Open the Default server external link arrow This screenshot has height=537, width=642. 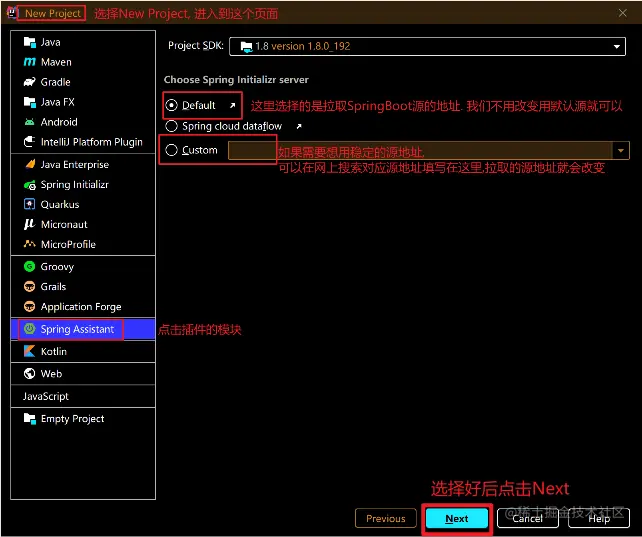pos(233,105)
